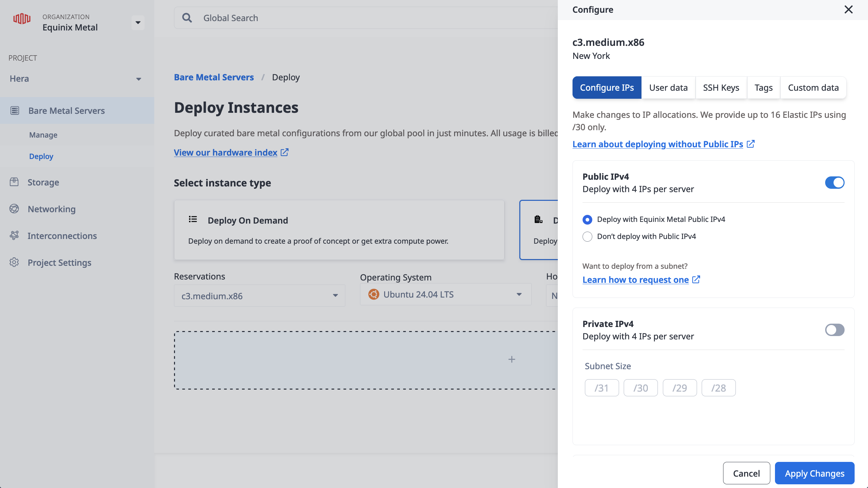This screenshot has height=488, width=868.
Task: Click the c3.medium.x86 panel title
Action: point(608,42)
